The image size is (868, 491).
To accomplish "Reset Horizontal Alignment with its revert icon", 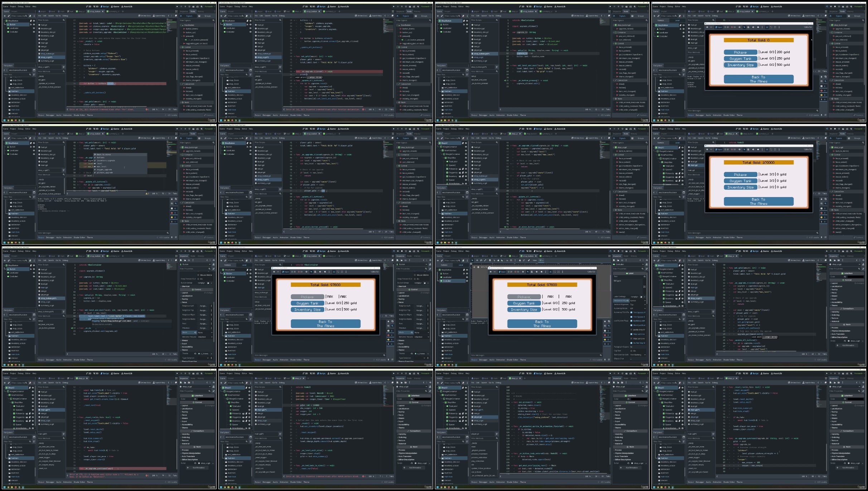I will tap(627, 300).
